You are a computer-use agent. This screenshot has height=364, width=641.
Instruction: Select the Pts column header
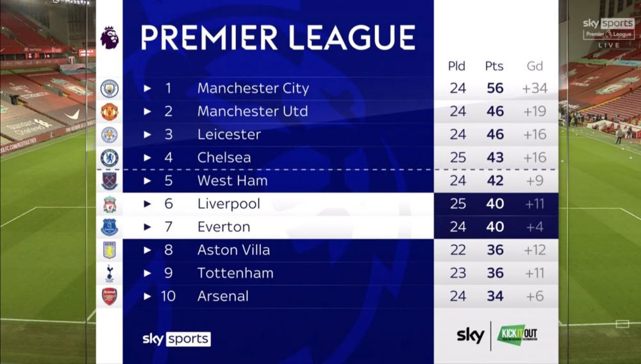(x=494, y=67)
